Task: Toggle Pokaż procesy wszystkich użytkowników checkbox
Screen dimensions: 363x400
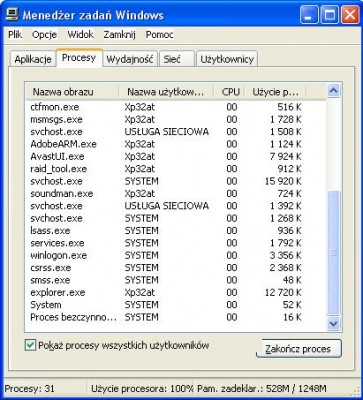Action: [x=30, y=345]
